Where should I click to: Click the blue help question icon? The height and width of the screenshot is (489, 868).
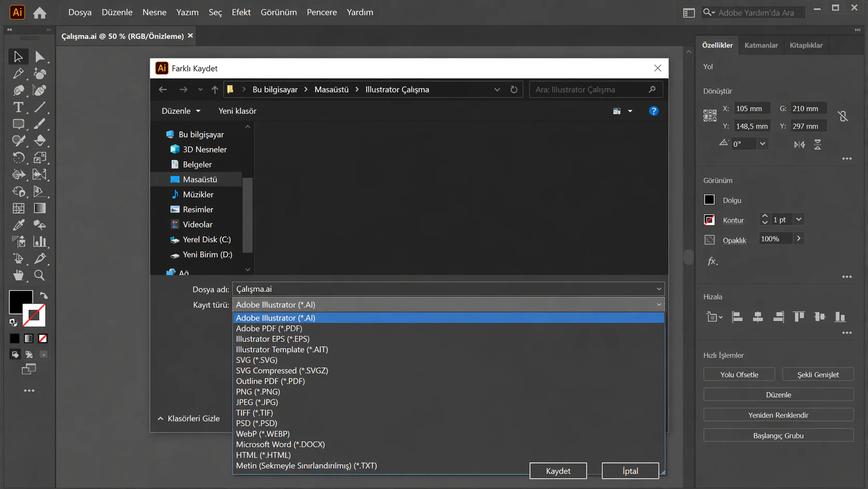[x=653, y=111]
